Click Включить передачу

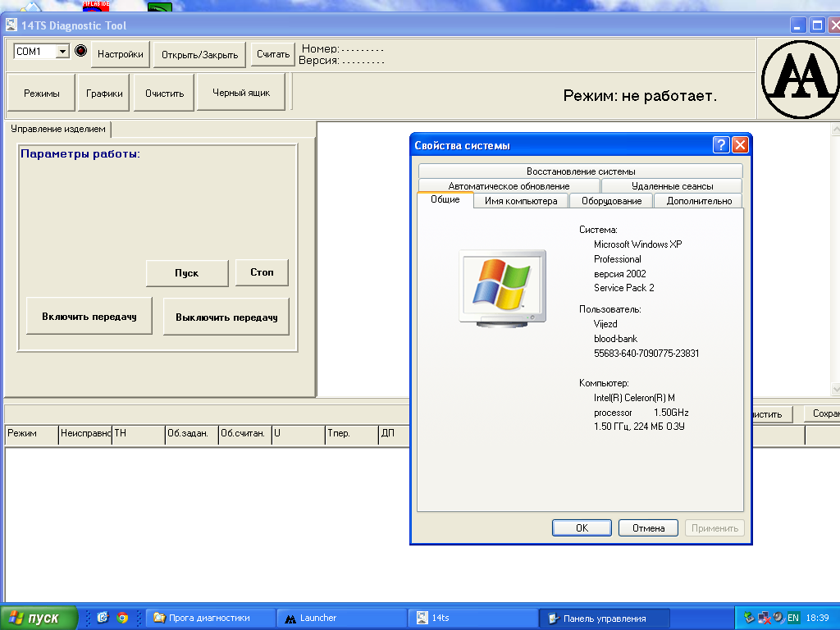[89, 316]
